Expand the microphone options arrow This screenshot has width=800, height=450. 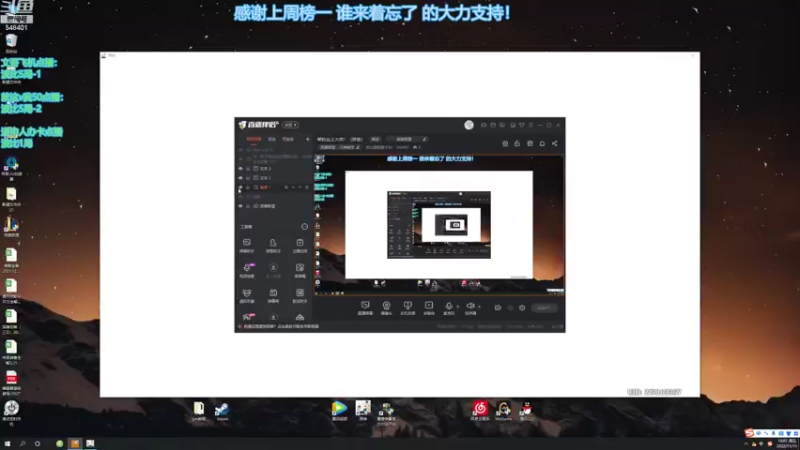(458, 307)
